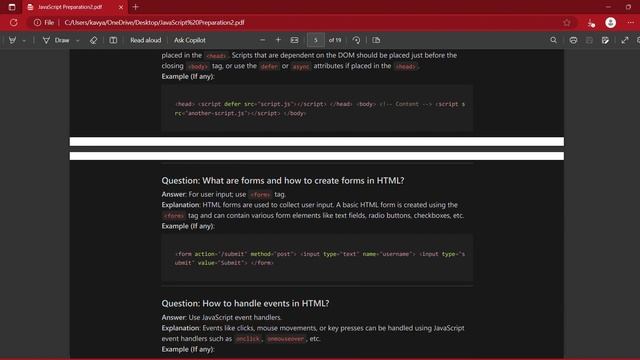Start Read aloud
The image size is (640, 360).
point(146,40)
